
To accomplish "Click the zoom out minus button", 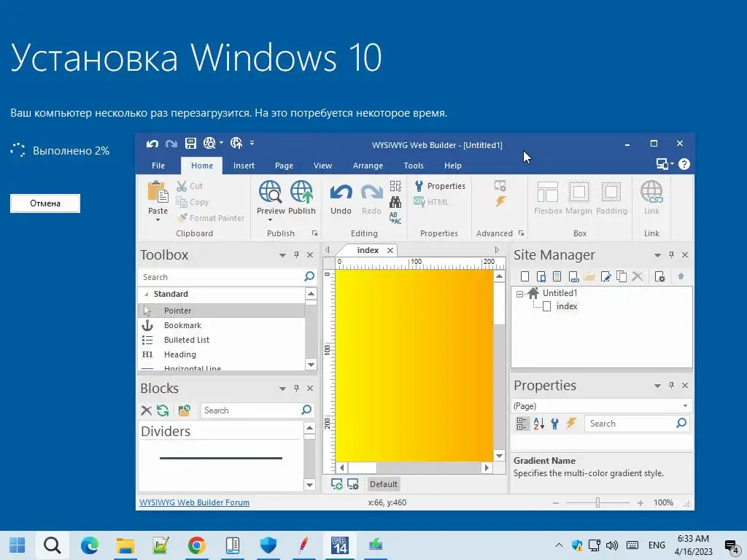I will click(555, 503).
